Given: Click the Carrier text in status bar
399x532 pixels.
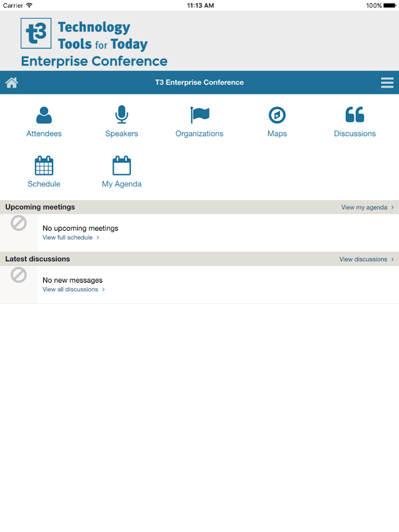Looking at the screenshot, I should 13,5.
